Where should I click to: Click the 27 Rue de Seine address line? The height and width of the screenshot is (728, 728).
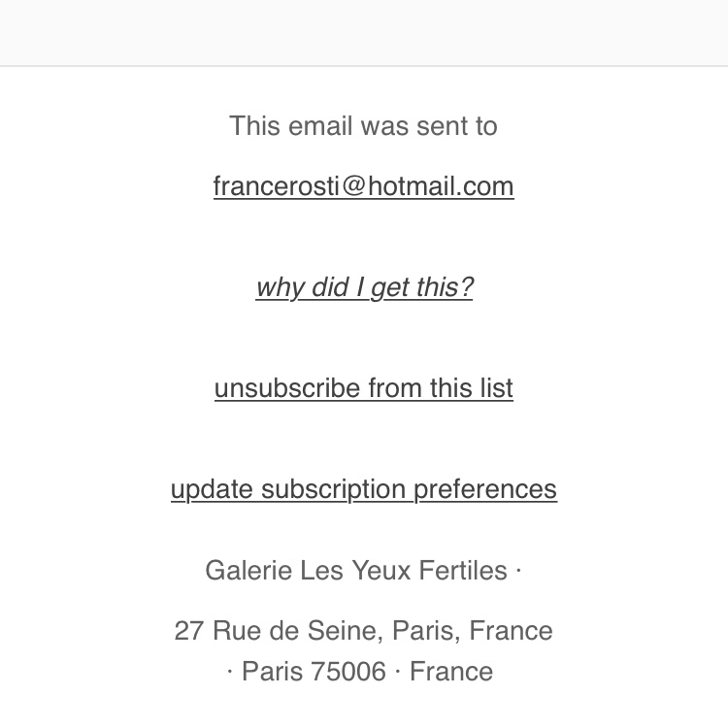(363, 631)
